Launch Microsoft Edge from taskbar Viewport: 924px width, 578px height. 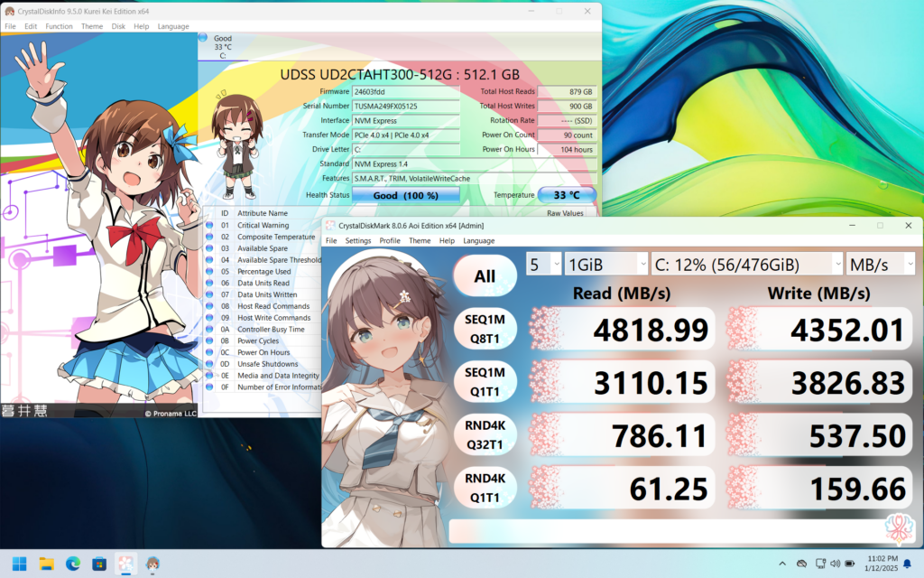73,564
